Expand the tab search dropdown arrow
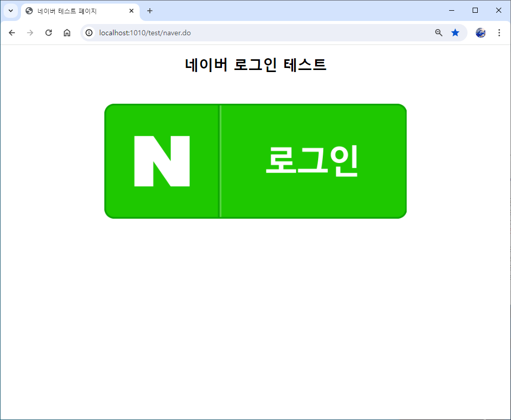This screenshot has width=511, height=420. click(x=11, y=11)
